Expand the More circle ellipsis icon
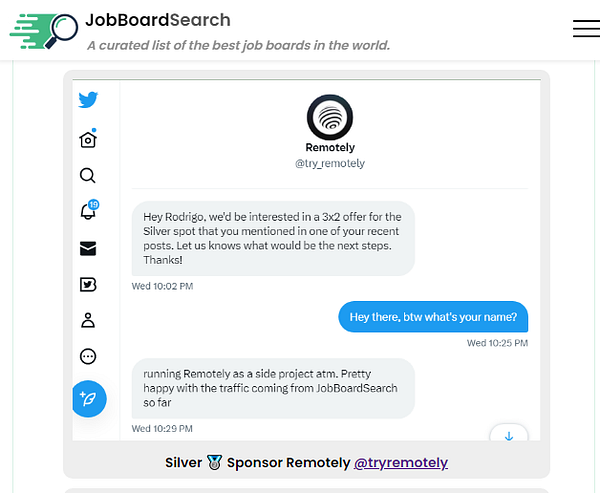The width and height of the screenshot is (600, 493). click(x=88, y=356)
